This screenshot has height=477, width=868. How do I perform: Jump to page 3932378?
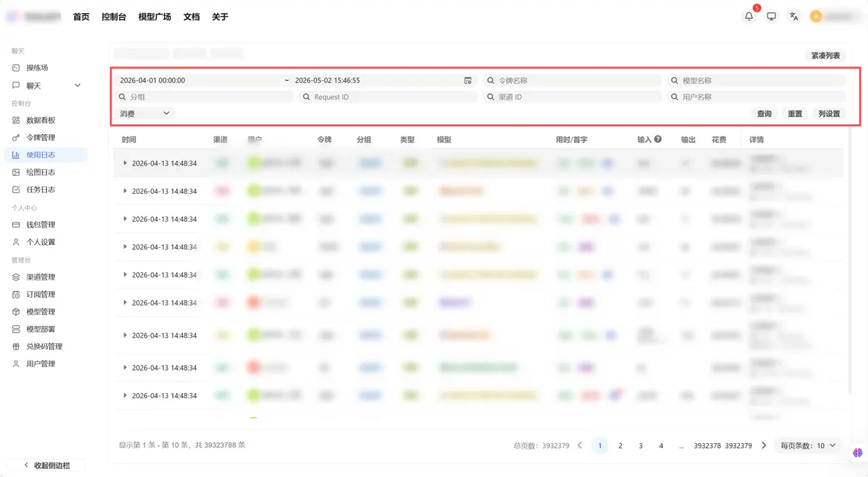click(x=707, y=446)
